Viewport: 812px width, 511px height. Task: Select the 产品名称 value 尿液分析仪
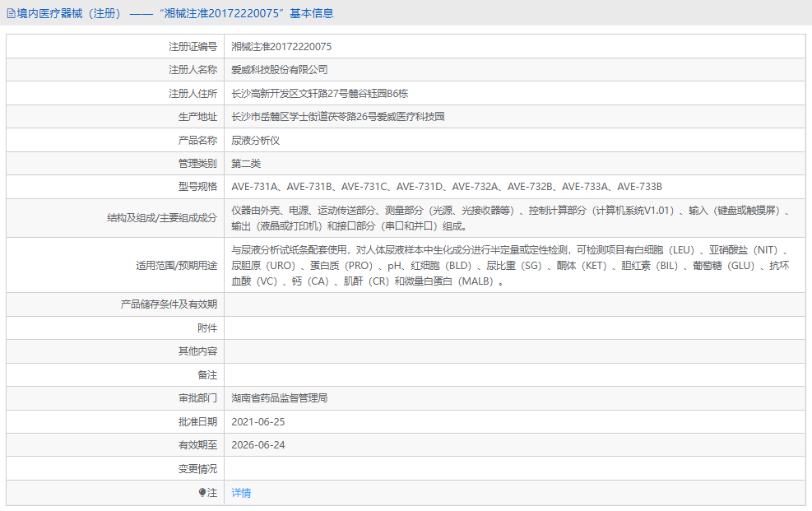click(257, 140)
